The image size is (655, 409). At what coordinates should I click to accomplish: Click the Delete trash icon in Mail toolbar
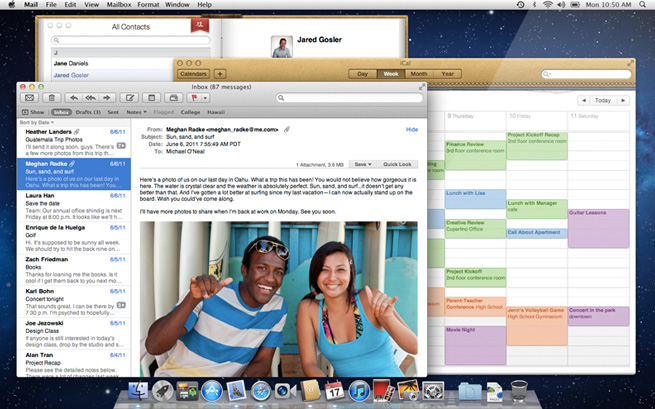51,98
